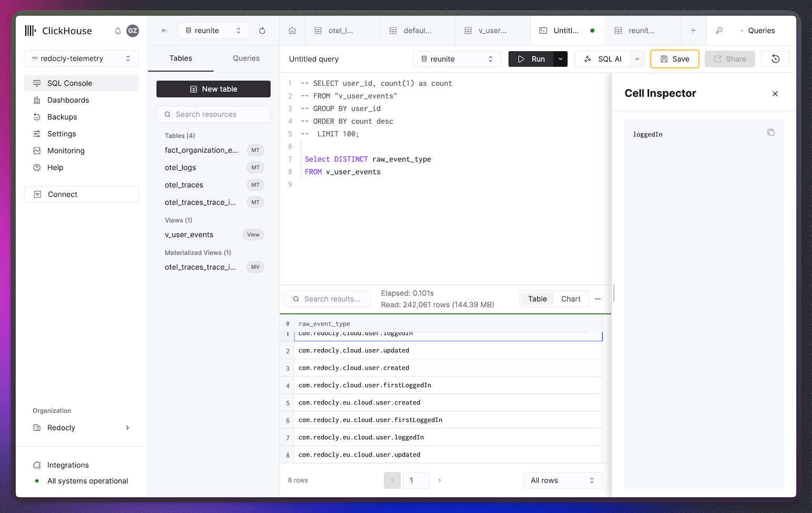The height and width of the screenshot is (513, 812).
Task: Open SQL Console in sidebar
Action: (82, 83)
